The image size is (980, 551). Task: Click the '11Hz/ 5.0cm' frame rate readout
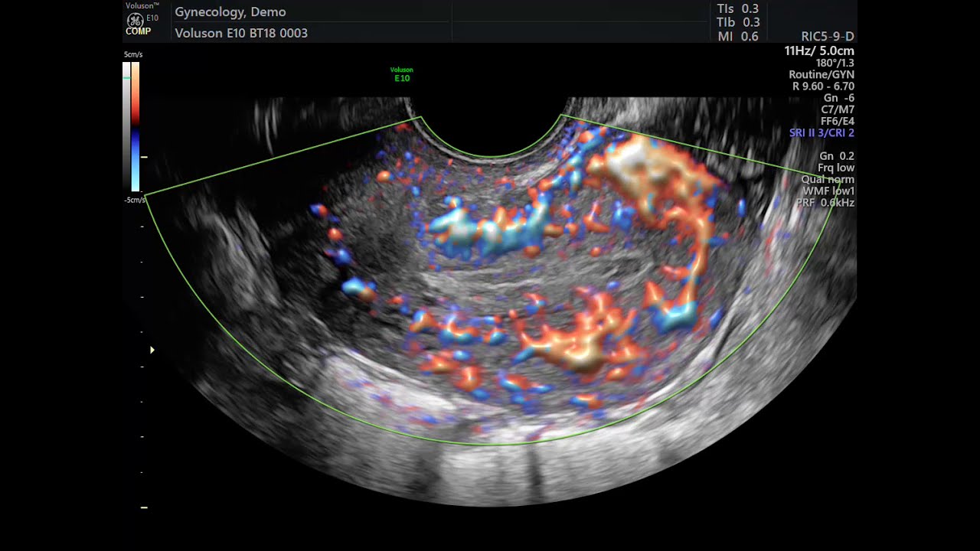pos(819,51)
